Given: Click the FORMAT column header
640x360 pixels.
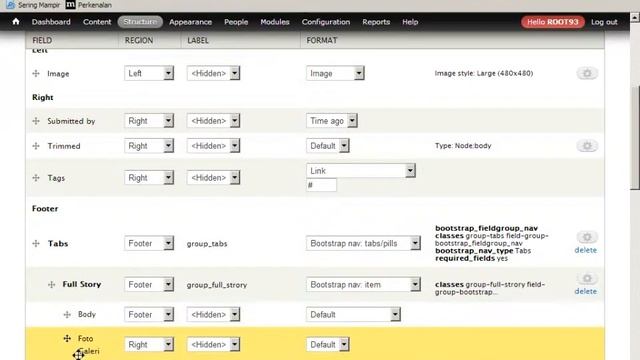Looking at the screenshot, I should coord(322,40).
